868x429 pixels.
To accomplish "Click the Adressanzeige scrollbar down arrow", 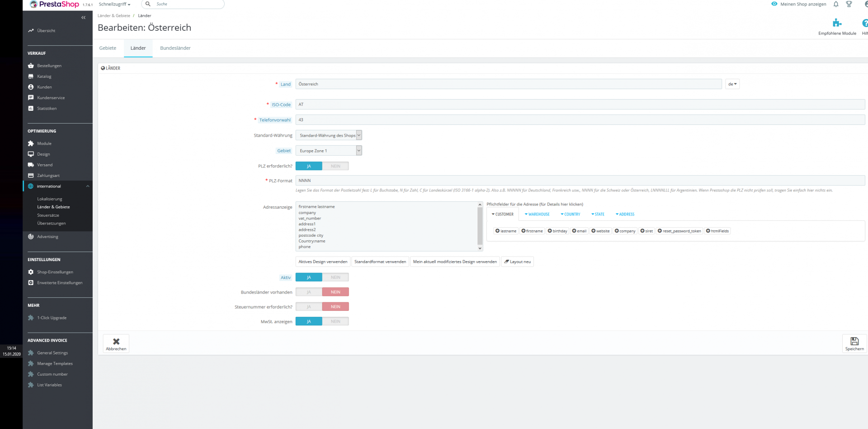I will 480,248.
